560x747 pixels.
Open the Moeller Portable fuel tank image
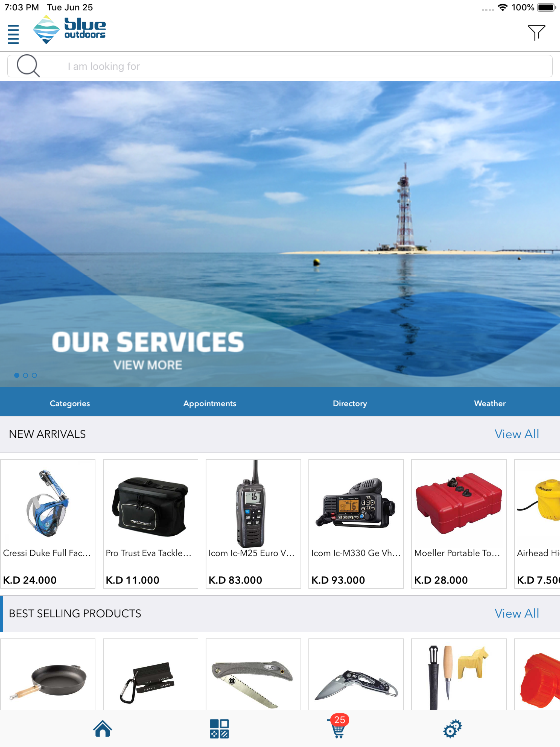click(459, 503)
